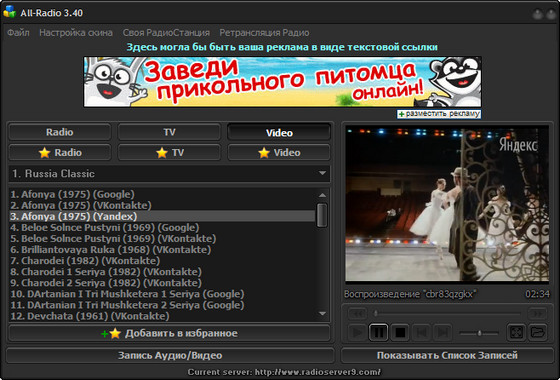Open the Ретрансляция Радио menu

point(264,33)
